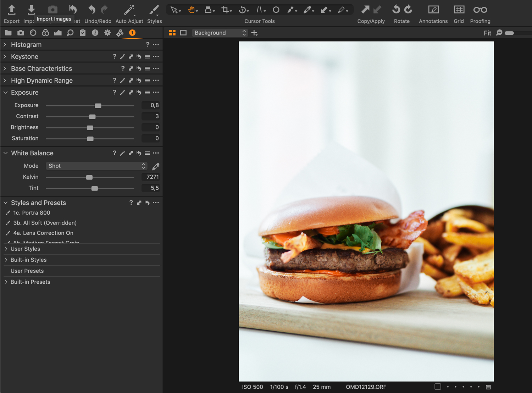
Task: Toggle the Grid overlay
Action: [x=459, y=10]
